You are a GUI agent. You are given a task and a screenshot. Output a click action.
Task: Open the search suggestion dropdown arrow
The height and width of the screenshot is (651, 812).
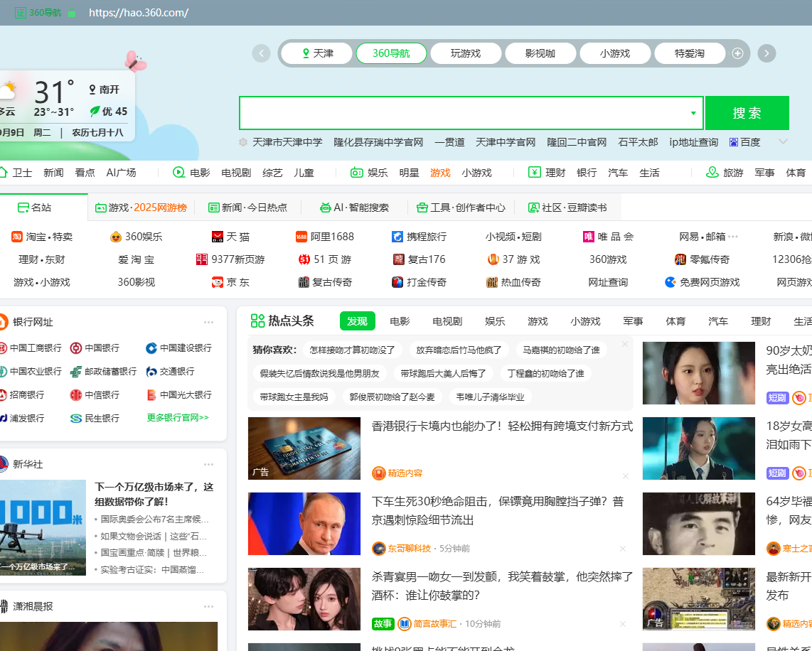tap(693, 113)
